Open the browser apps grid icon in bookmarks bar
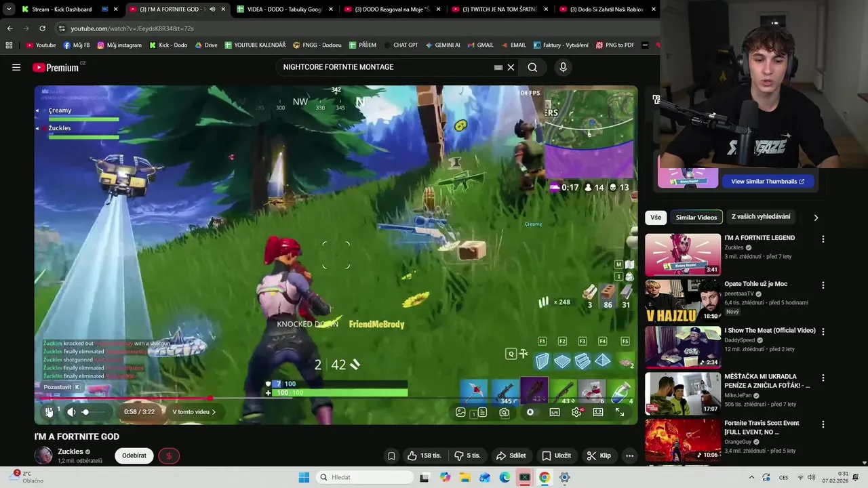 click(9, 45)
